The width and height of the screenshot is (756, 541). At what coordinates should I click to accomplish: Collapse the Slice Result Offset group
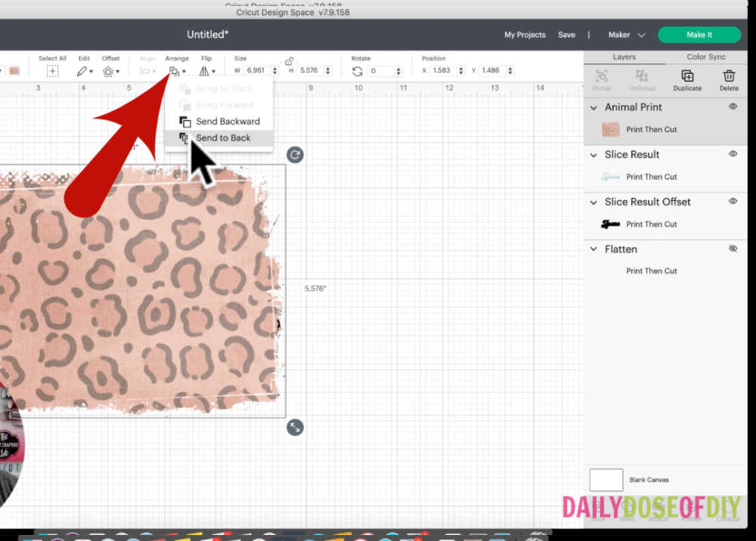point(594,202)
